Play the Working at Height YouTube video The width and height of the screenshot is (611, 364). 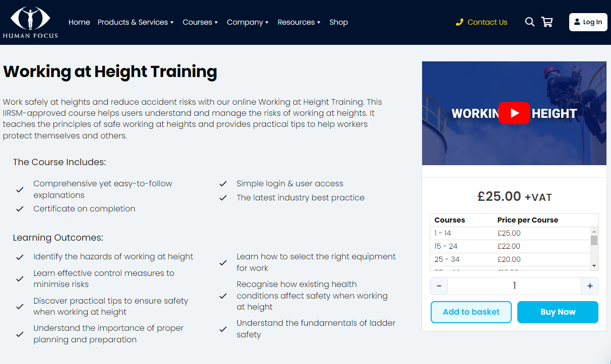pos(514,113)
